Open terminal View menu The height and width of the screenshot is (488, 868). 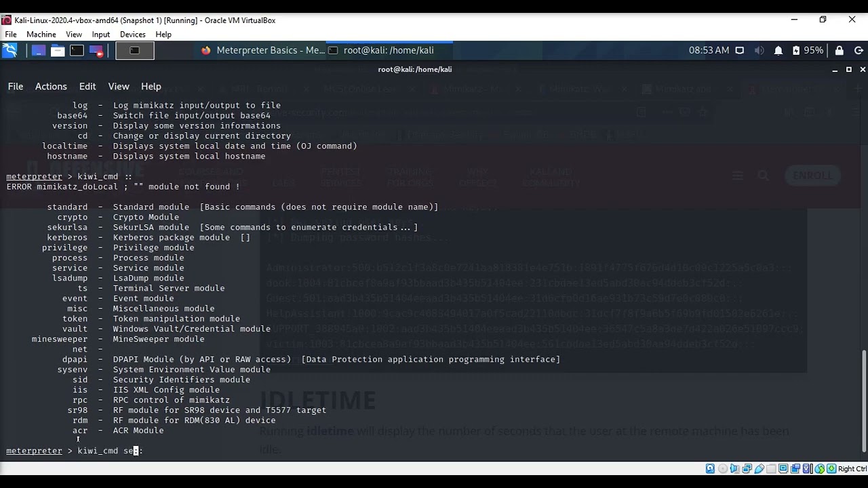pyautogui.click(x=119, y=86)
